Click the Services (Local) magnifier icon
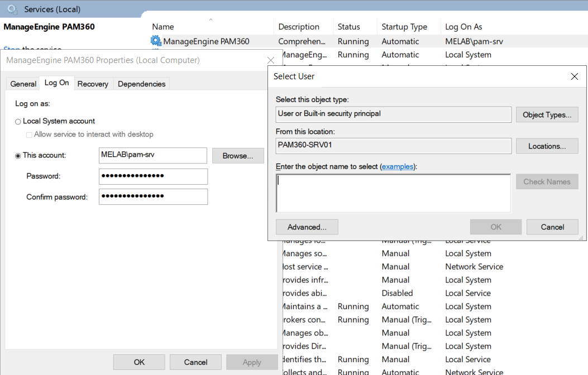This screenshot has height=375, width=588. pos(12,9)
